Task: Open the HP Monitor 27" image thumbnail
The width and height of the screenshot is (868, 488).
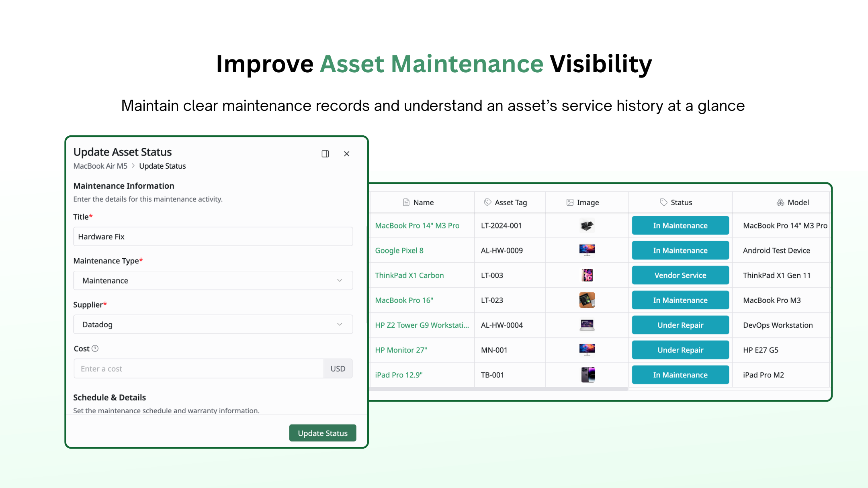Action: click(x=587, y=350)
